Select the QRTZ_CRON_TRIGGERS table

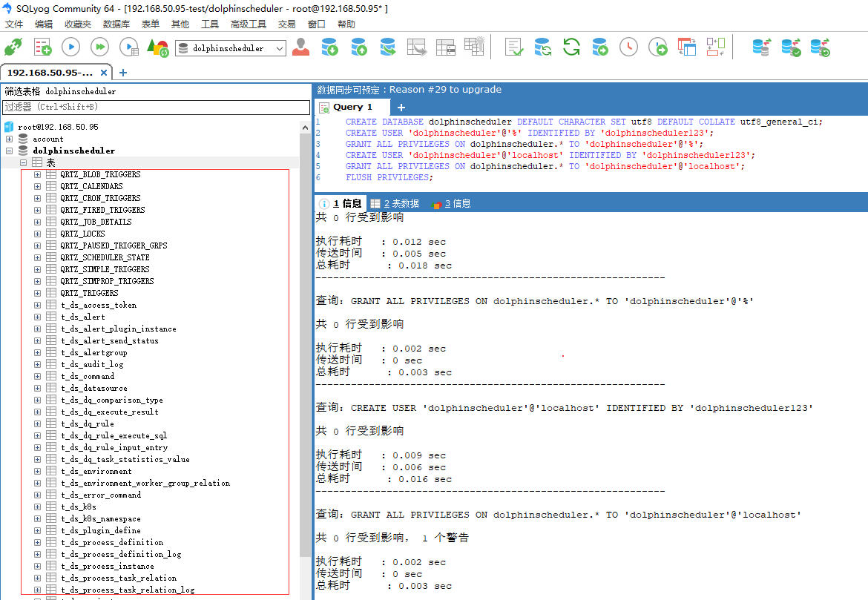[x=100, y=198]
